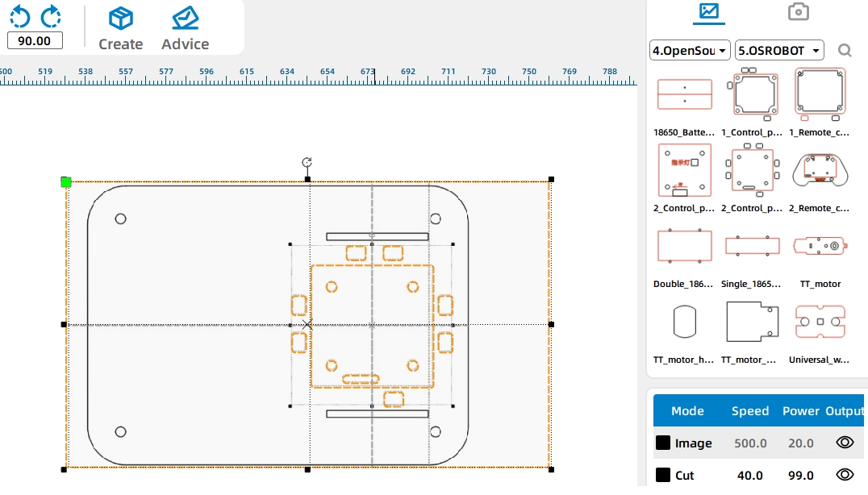Screen dimensions: 868x495
Task: Click the green top-left anchor handle
Action: click(x=65, y=182)
